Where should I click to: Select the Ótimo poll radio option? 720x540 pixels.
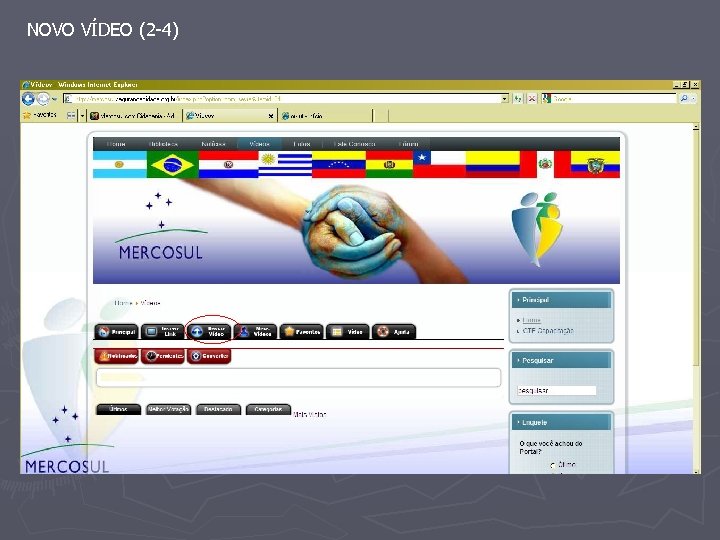[553, 465]
